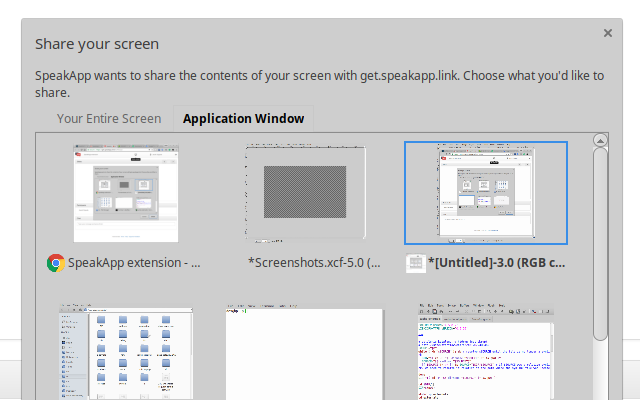The height and width of the screenshot is (400, 640).
Task: Click the '*Screenshots.xcf-5.0 (...' label
Action: click(x=314, y=263)
